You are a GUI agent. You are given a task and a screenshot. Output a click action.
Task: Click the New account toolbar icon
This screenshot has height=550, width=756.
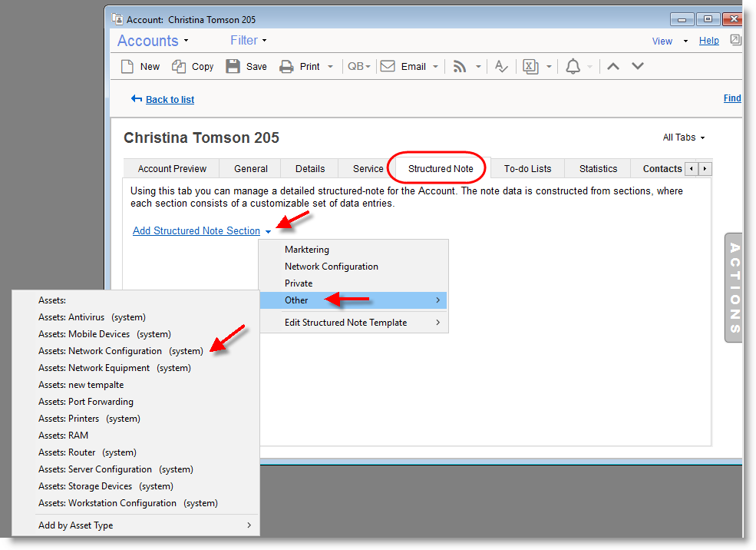pyautogui.click(x=128, y=67)
